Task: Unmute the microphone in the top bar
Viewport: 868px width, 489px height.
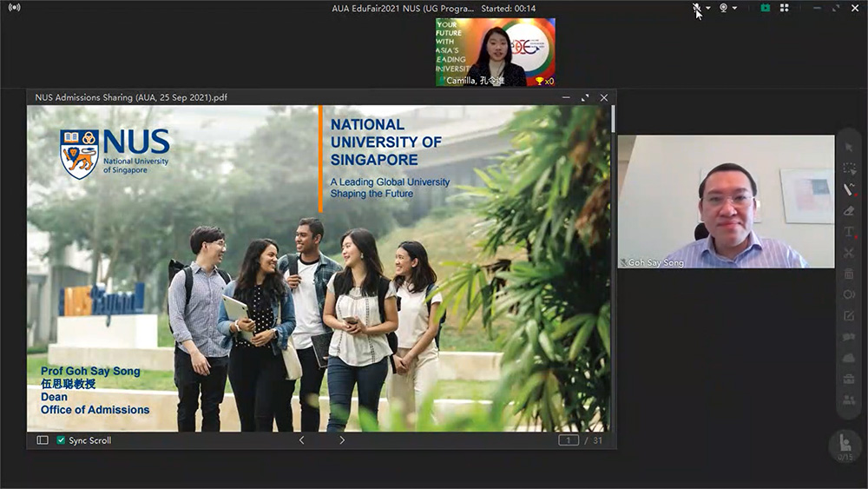Action: (697, 9)
